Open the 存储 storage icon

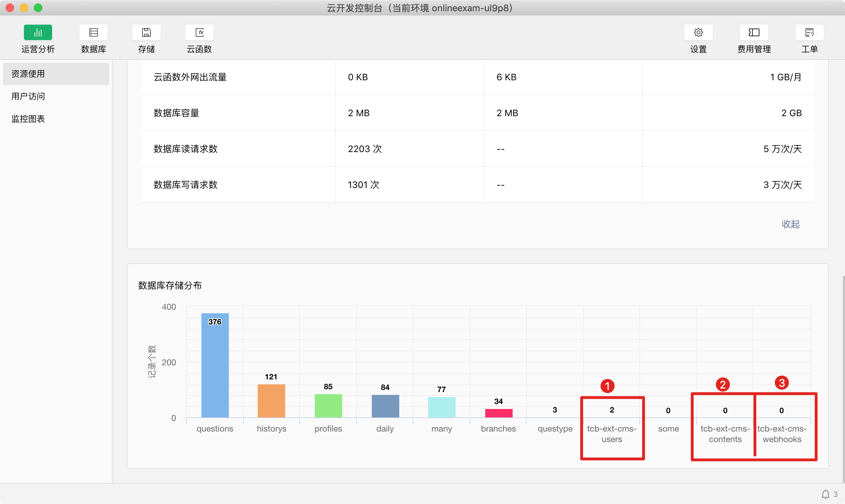(x=146, y=33)
